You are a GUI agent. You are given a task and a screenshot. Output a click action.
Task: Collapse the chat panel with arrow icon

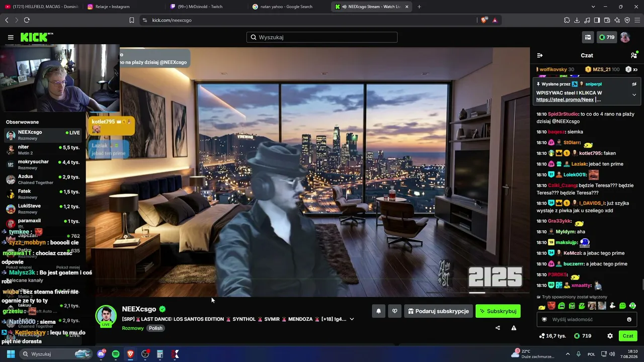(x=540, y=55)
